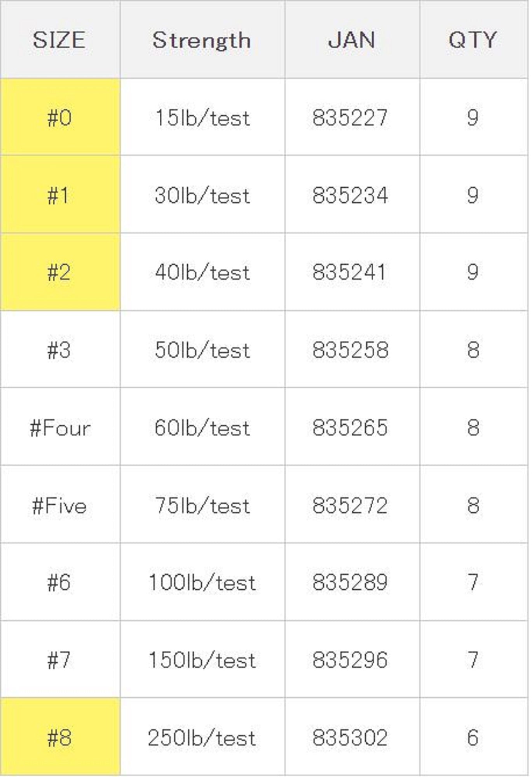Viewport: 532px width, 777px height.
Task: Click the #3 size cell
Action: [x=59, y=350]
